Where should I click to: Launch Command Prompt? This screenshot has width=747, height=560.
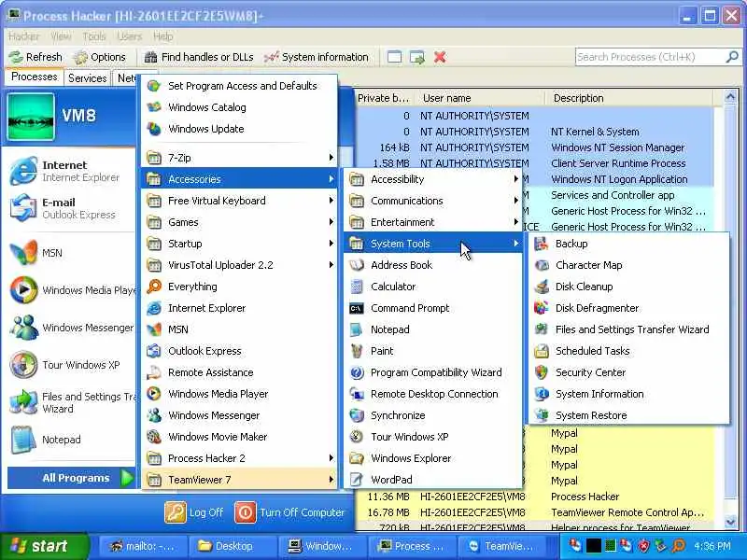pyautogui.click(x=432, y=308)
